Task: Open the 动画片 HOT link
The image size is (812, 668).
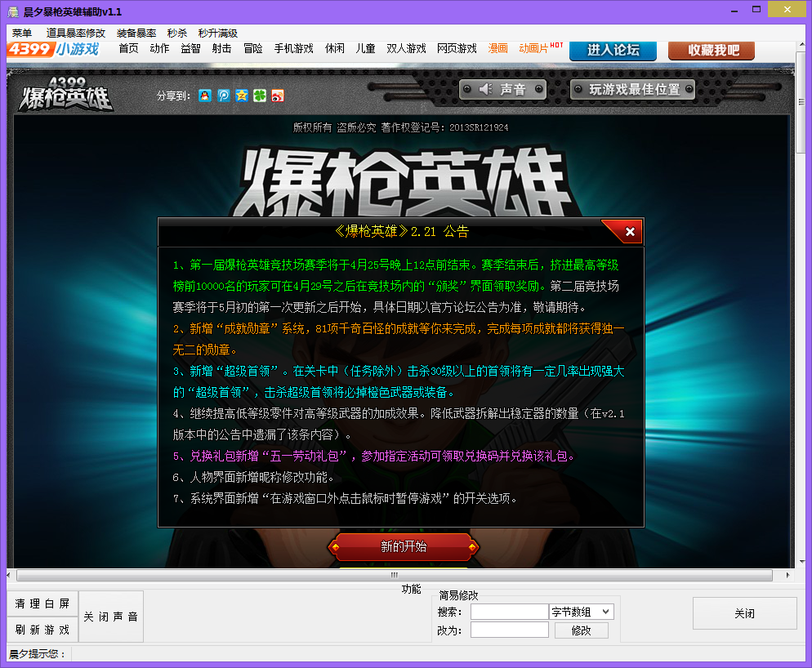Action: coord(541,48)
